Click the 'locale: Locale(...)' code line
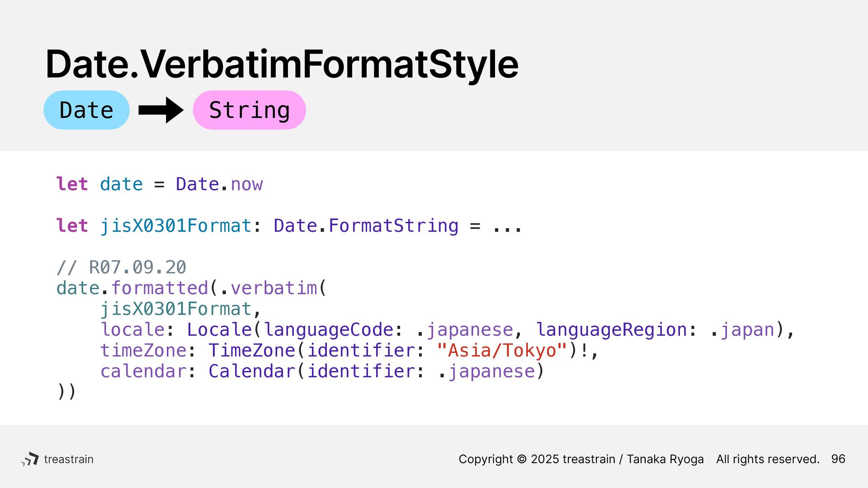Viewport: 868px width, 488px height. point(447,330)
